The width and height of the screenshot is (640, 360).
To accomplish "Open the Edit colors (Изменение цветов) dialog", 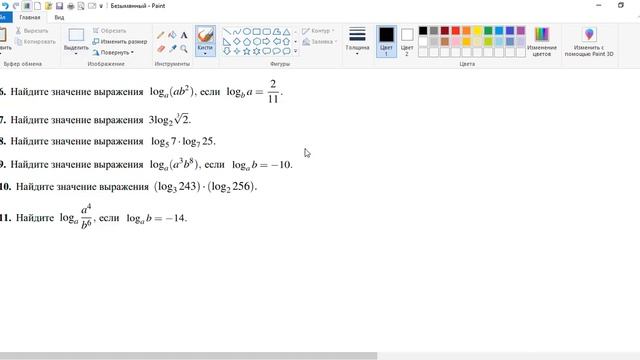I will (542, 41).
